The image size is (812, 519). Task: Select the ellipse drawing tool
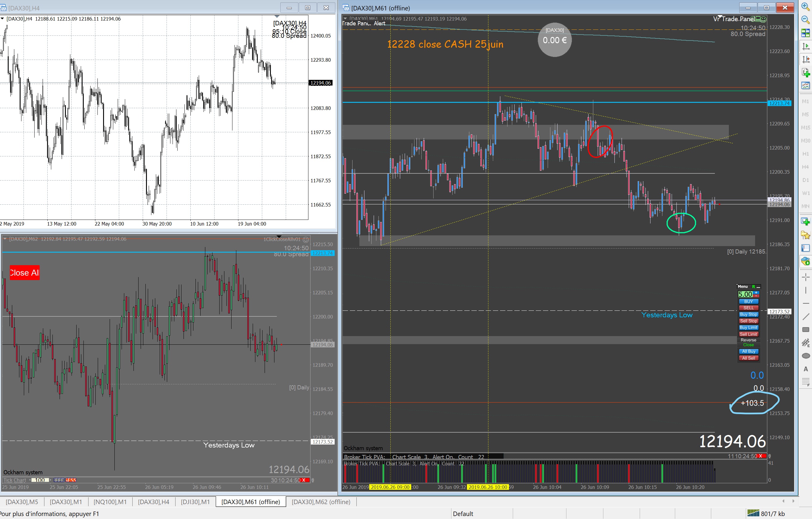tap(805, 356)
